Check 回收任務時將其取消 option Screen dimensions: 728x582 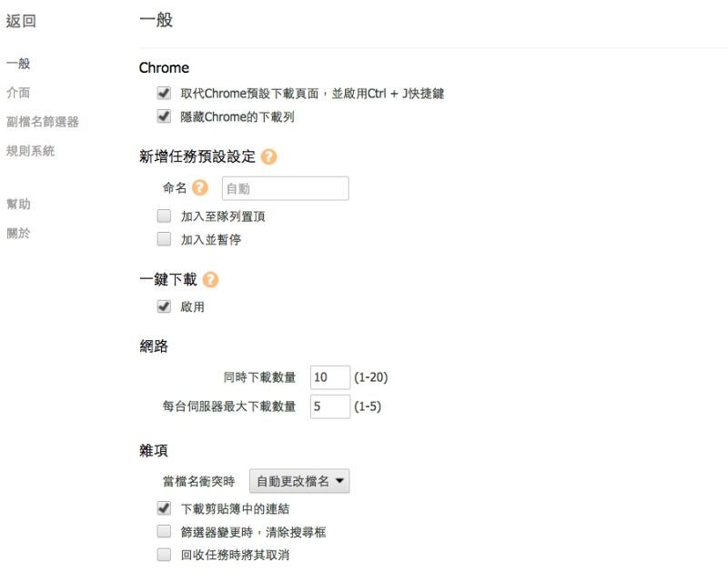coord(164,555)
